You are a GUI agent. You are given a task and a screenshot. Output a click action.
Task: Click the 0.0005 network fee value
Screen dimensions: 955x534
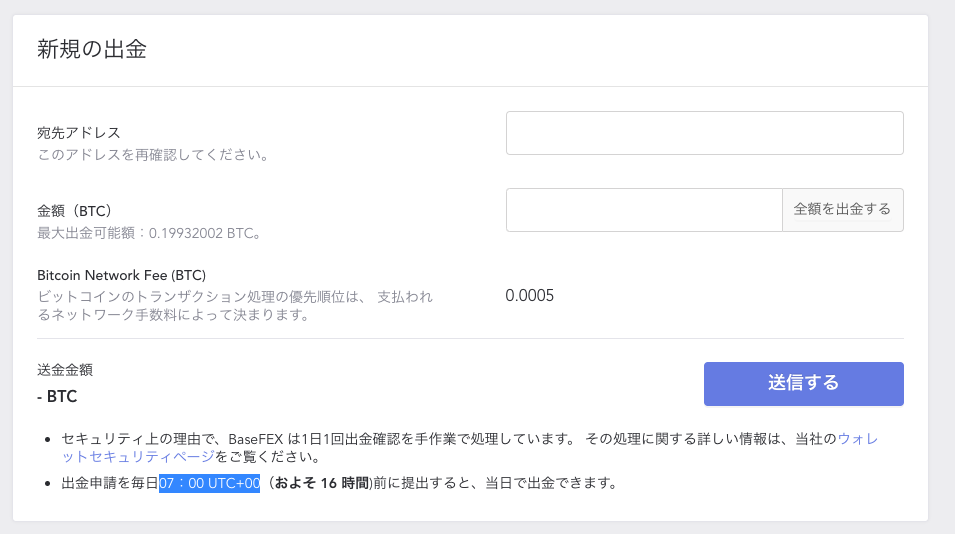coord(529,295)
